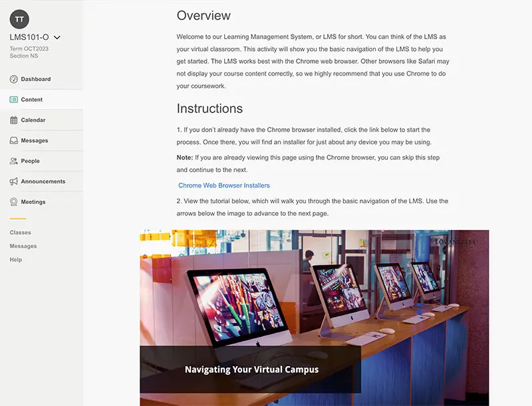Click the Dashboard gauge icon
Image resolution: width=532 pixels, height=406 pixels.
(13, 79)
